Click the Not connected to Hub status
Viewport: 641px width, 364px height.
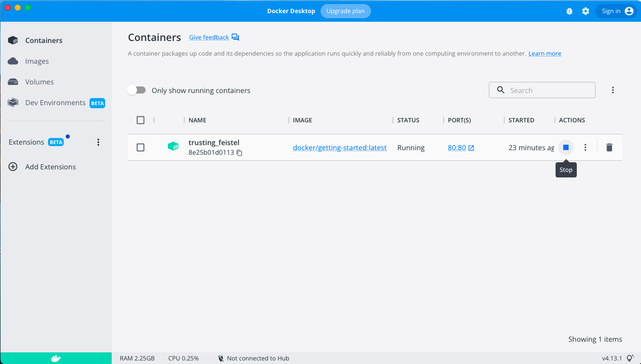[x=253, y=358]
